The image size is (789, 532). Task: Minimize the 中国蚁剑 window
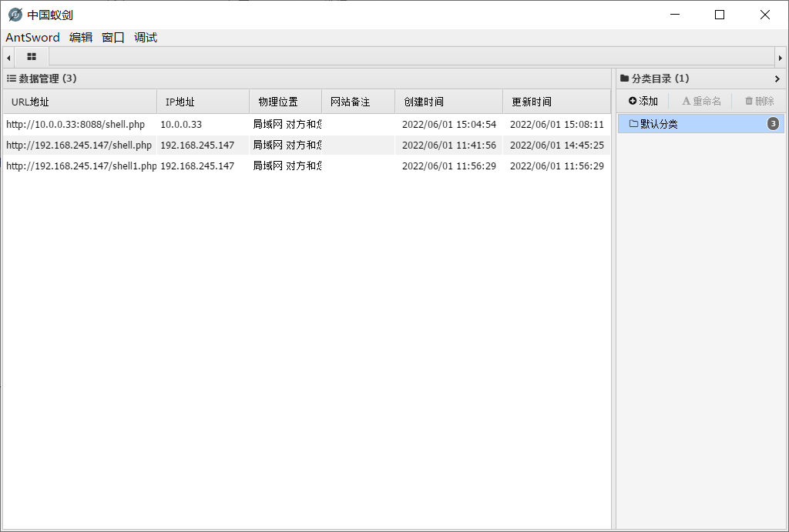675,15
